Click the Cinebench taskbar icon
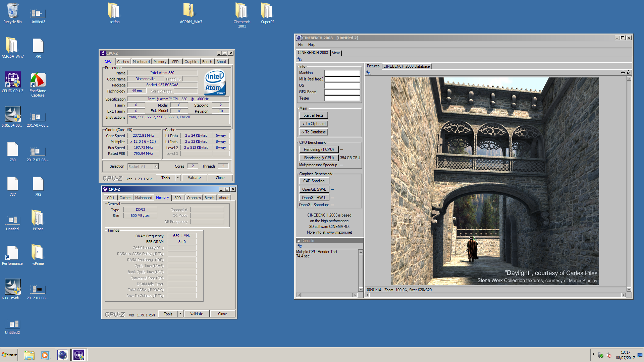Screen dimensions: 644x362 (62, 355)
